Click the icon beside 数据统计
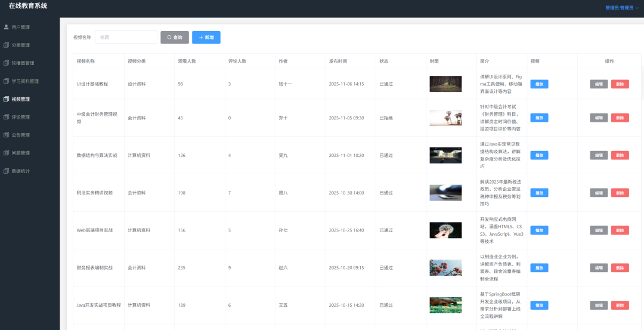644x330 pixels. (6, 171)
